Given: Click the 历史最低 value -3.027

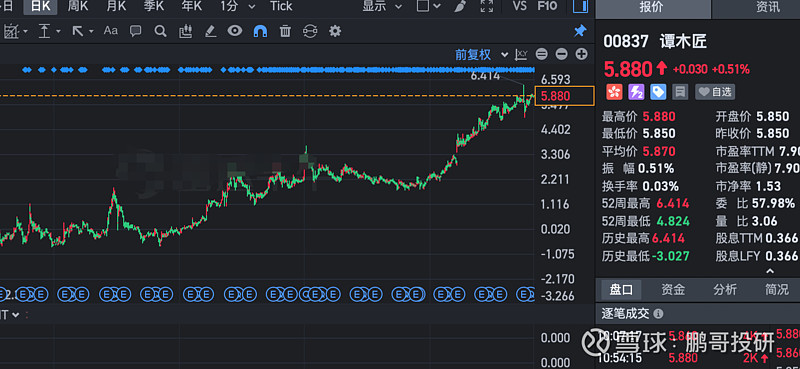Looking at the screenshot, I should 670,256.
